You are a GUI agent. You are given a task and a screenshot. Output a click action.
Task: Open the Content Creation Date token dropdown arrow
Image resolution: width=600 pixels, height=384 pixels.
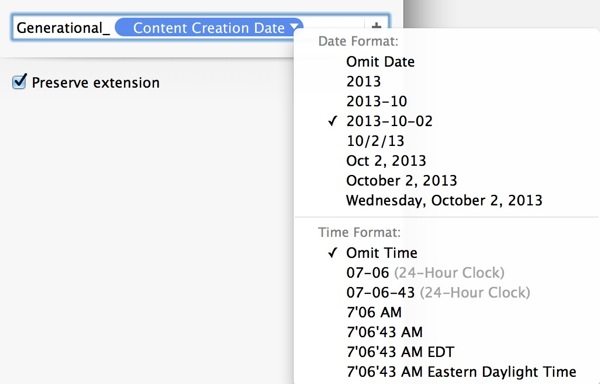[x=294, y=27]
